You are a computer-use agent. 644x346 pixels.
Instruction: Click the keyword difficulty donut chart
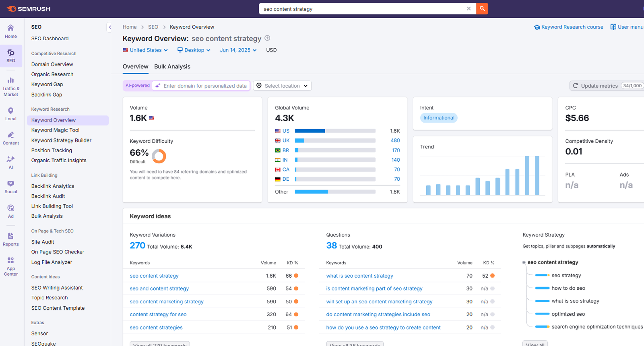(159, 156)
